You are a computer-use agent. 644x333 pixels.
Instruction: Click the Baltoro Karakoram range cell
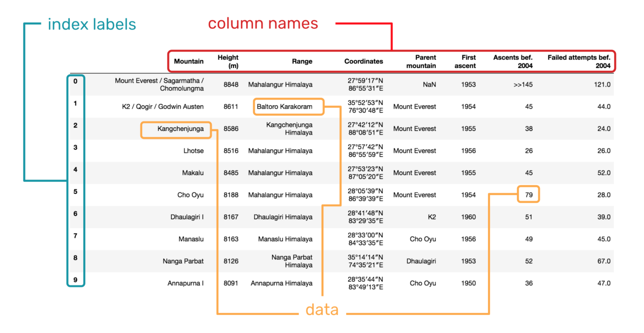tap(285, 106)
